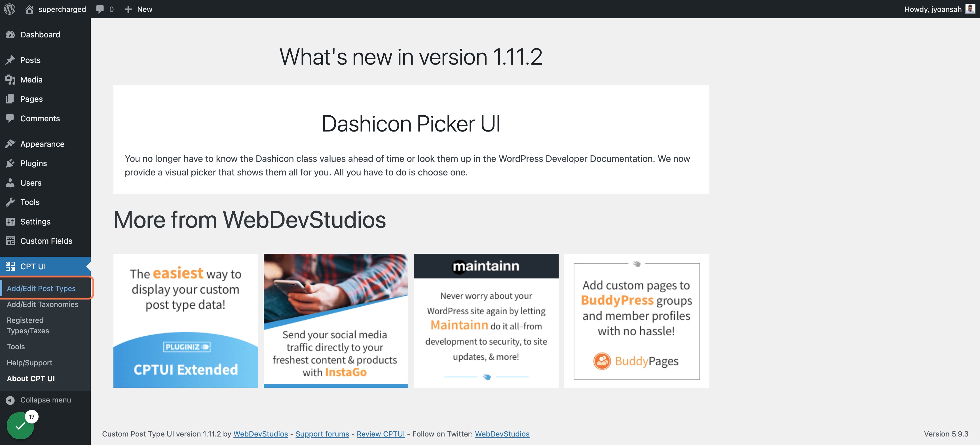Open the comments bubble icon in admin bar

pos(100,9)
